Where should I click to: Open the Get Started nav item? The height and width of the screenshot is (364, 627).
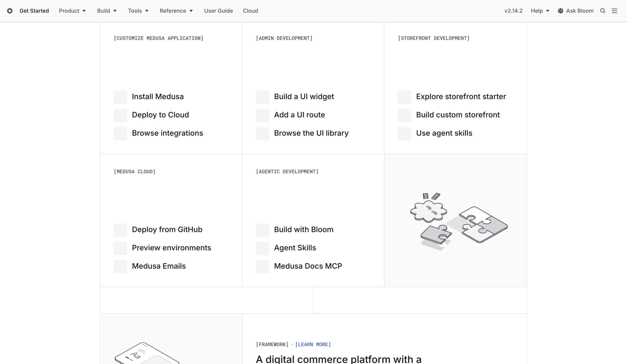point(34,11)
